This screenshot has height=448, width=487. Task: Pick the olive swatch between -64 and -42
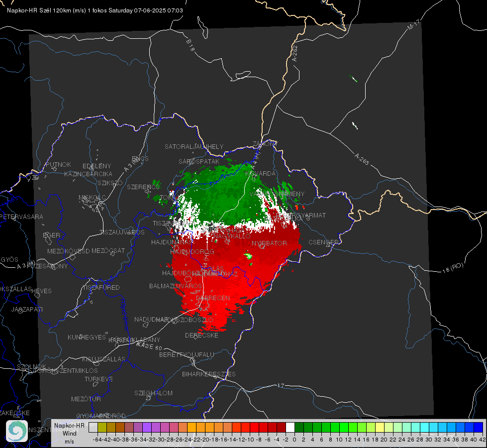tap(102, 427)
